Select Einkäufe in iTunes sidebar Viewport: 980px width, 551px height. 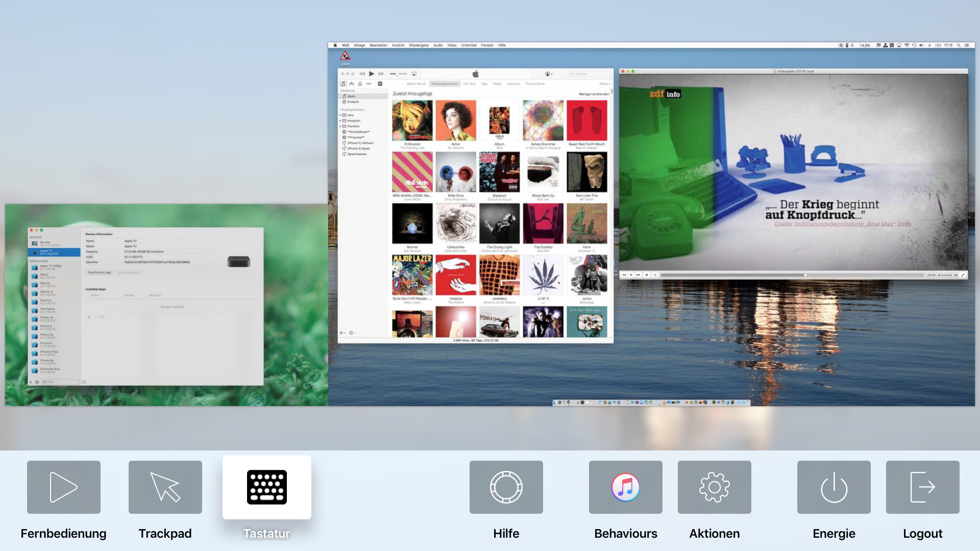(353, 102)
